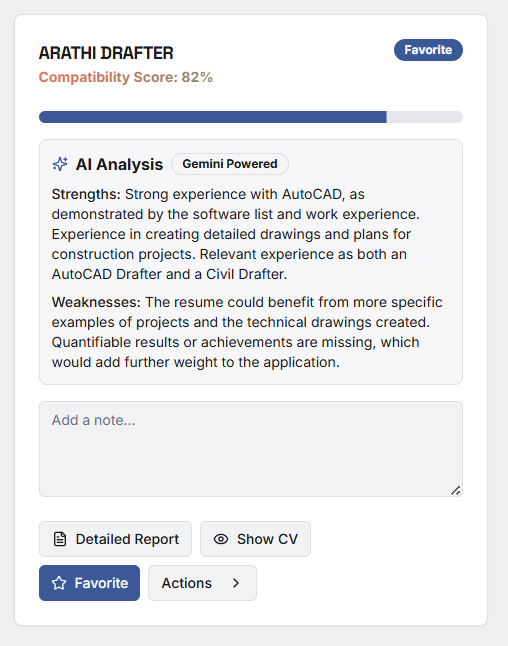Open the Actions dropdown menu
Image resolution: width=508 pixels, height=646 pixels.
[x=202, y=583]
